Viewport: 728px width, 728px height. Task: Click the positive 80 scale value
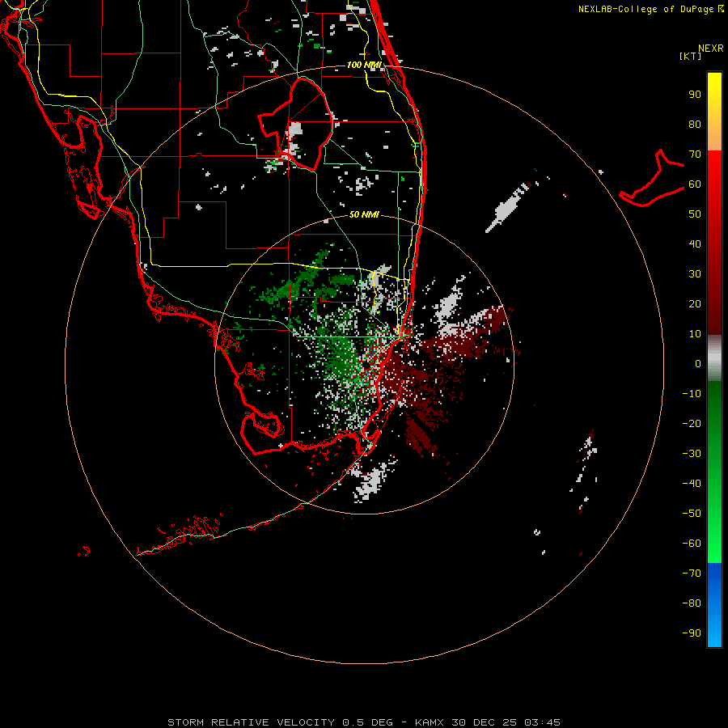coord(695,125)
